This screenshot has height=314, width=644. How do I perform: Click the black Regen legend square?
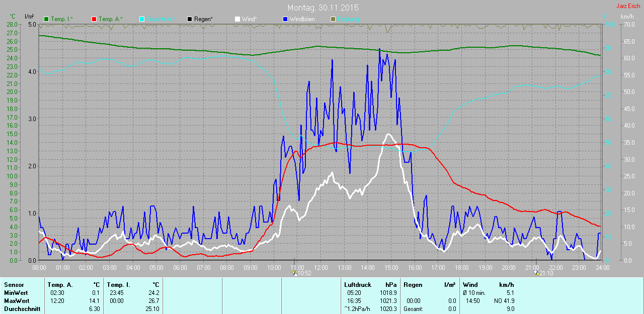pos(190,19)
